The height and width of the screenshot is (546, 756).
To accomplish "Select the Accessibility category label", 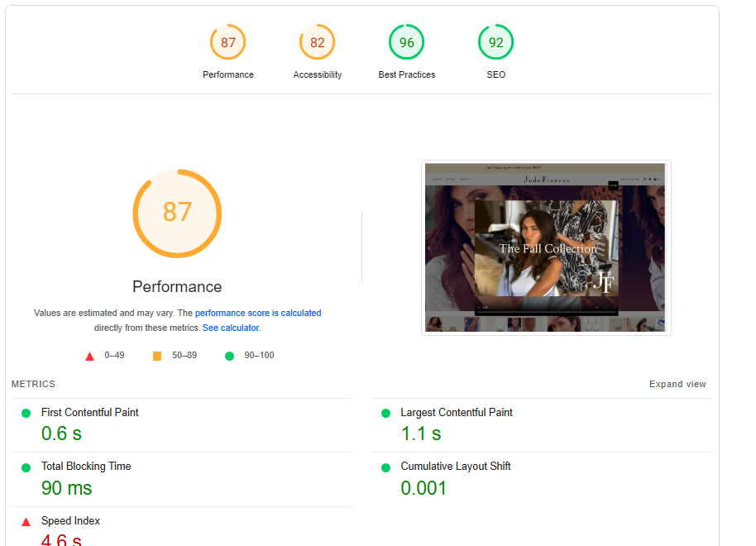I will (x=318, y=74).
